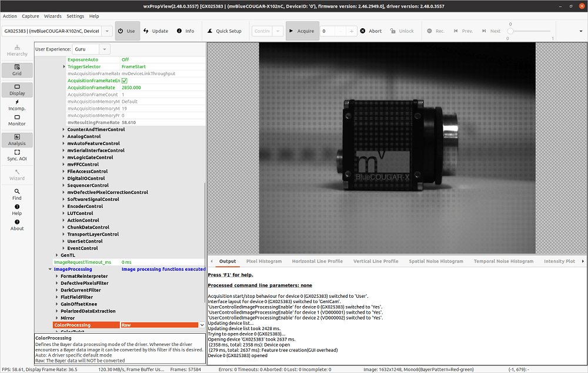Open ColorProcessing Raw value dropdown
The width and height of the screenshot is (588, 373).
coord(202,325)
